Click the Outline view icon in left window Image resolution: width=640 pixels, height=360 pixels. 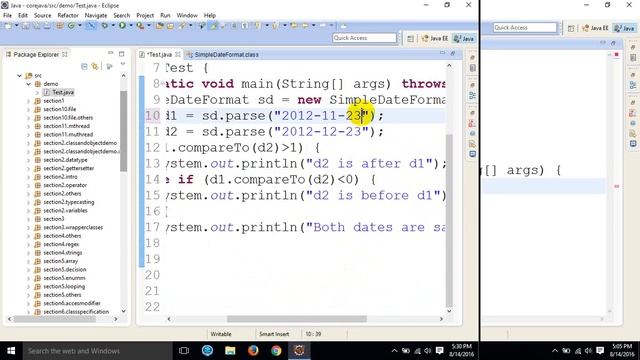coord(472,96)
